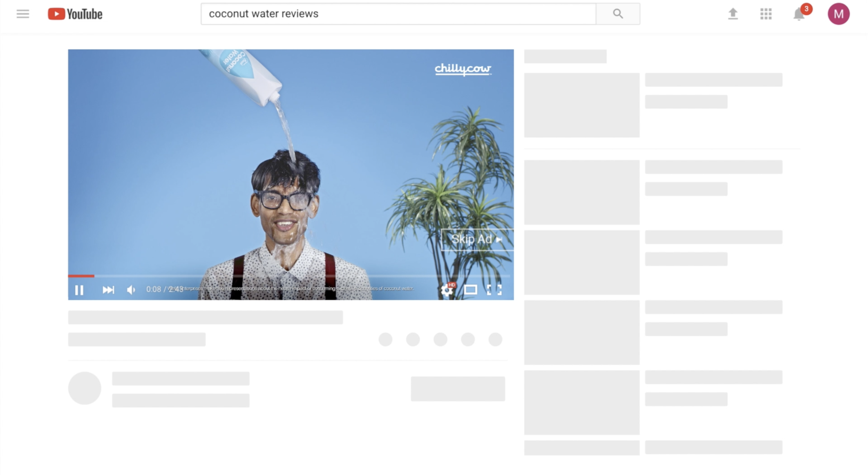Viewport: 868px width, 475px height.
Task: Click the chillycow logo in the video
Action: click(463, 69)
